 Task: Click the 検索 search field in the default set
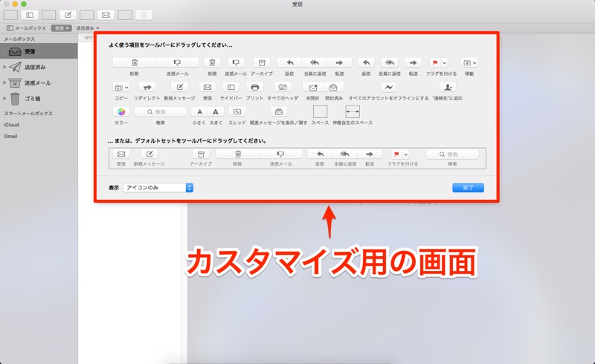coord(452,154)
